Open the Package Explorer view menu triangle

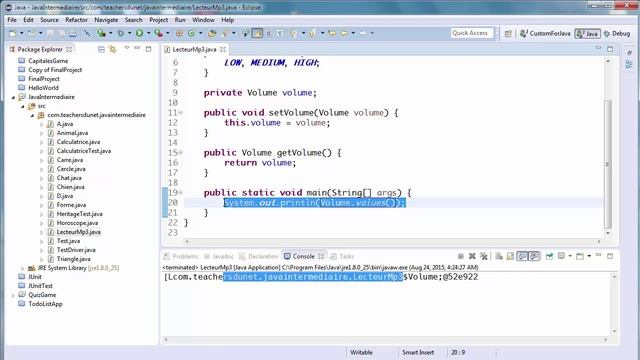tap(127, 48)
